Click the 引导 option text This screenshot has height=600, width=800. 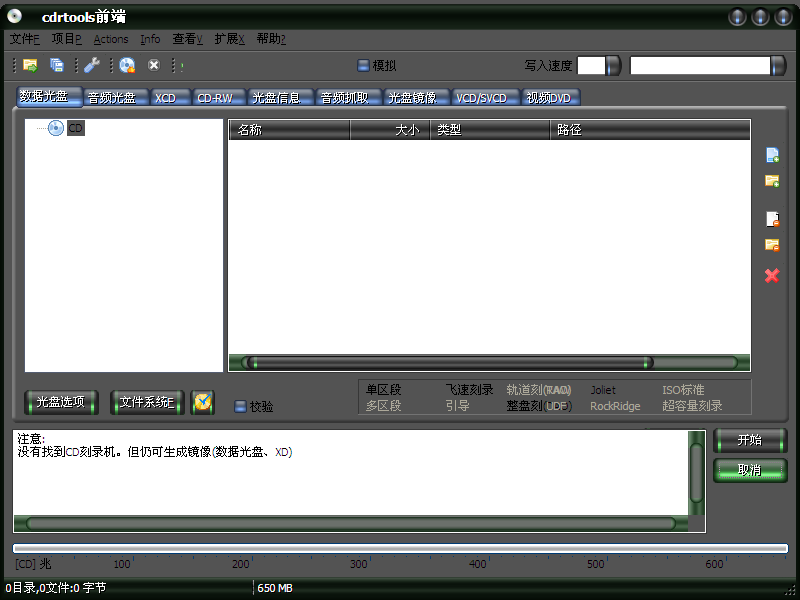point(458,406)
